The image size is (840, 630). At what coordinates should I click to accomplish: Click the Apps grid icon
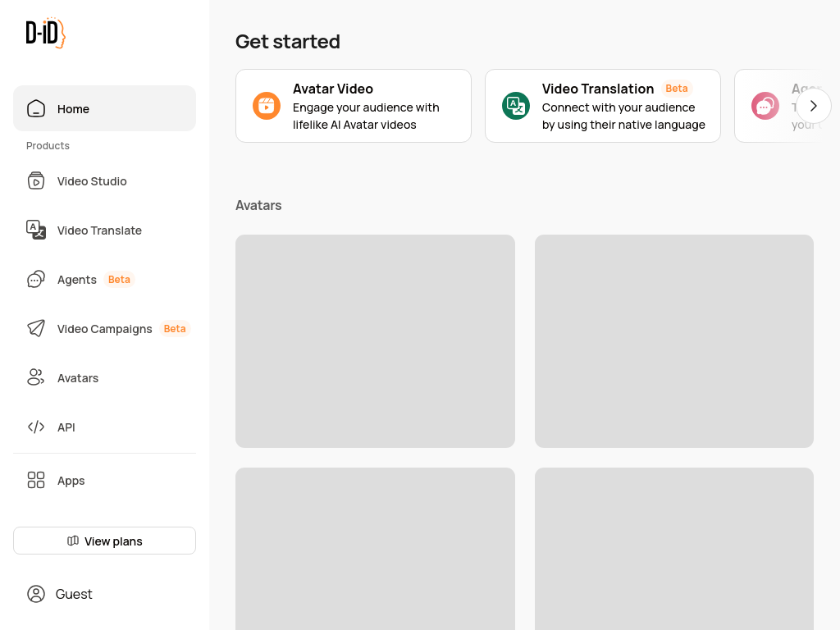coord(36,481)
